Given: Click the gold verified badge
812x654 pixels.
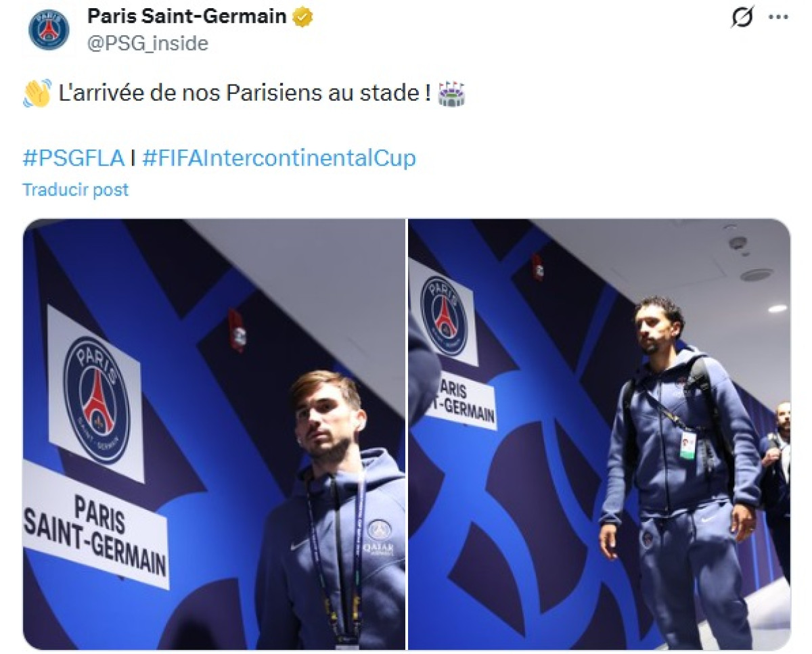Looking at the screenshot, I should tap(302, 17).
